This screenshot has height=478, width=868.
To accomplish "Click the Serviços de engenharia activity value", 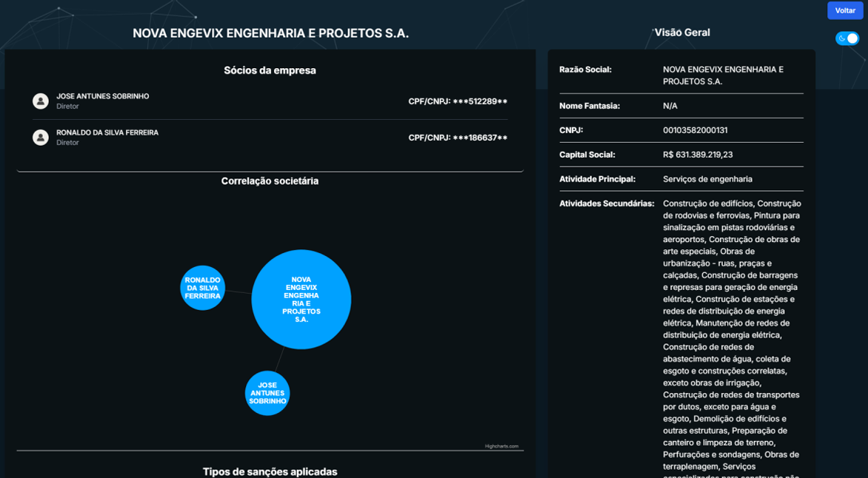I will 707,179.
